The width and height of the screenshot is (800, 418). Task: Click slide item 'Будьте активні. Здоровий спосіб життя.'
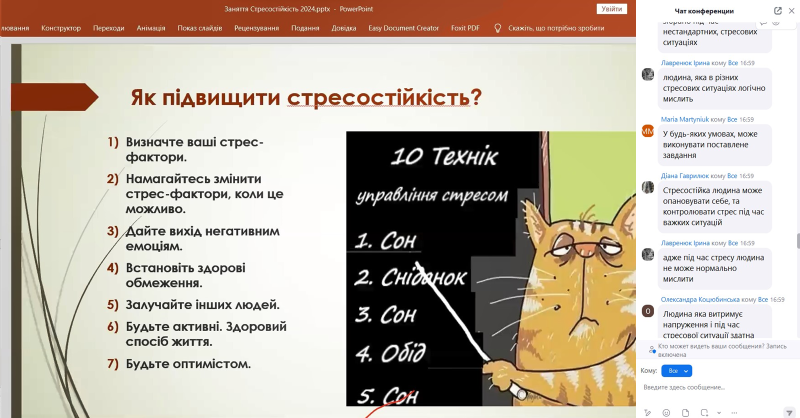206,334
